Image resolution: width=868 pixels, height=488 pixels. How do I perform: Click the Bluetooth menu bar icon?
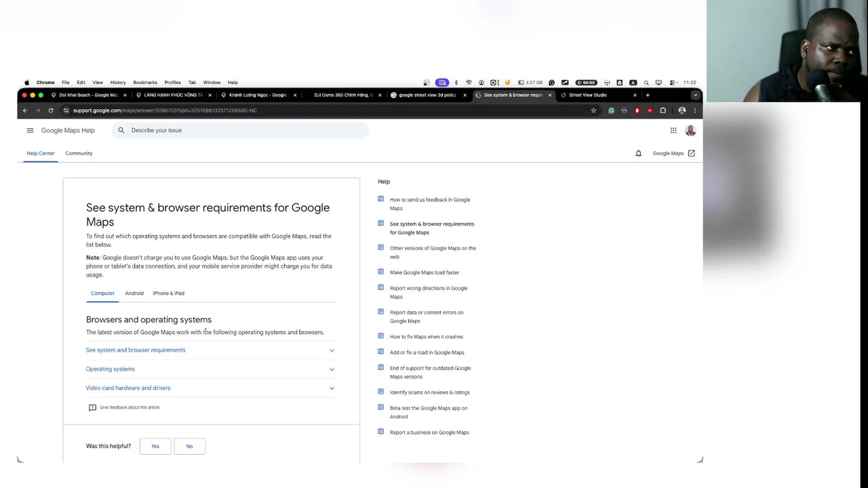[456, 83]
